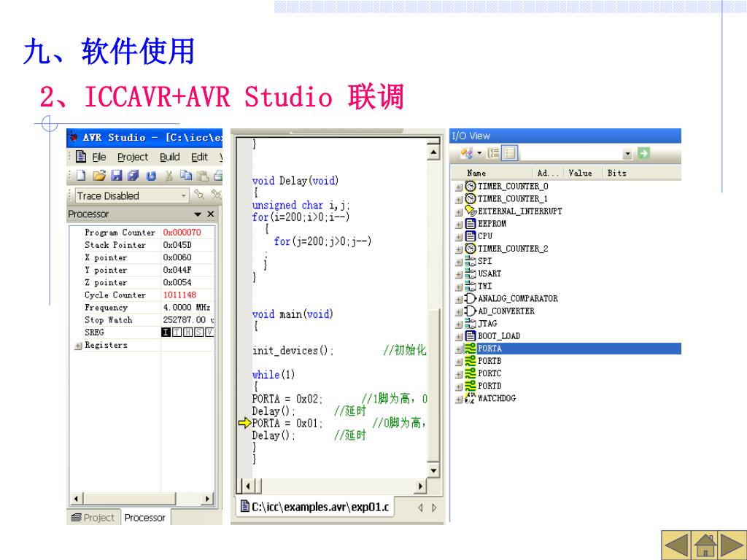747x560 pixels.
Task: Click the Paste clipboard toolbar icon
Action: point(203,176)
